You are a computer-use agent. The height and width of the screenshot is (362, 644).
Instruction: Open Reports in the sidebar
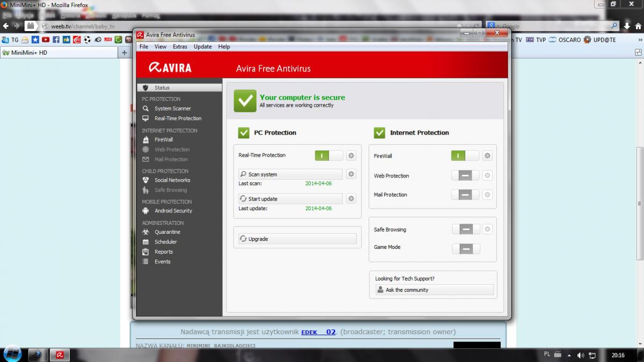click(x=164, y=252)
